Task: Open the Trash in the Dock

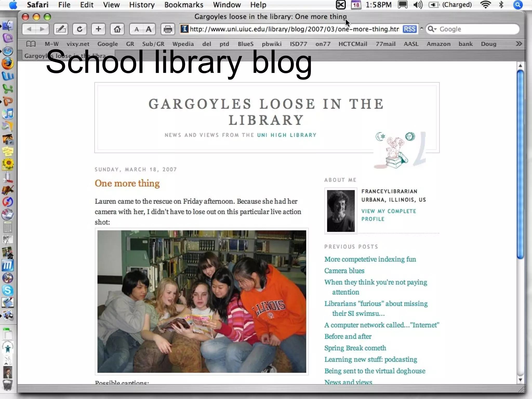Action: tap(8, 385)
